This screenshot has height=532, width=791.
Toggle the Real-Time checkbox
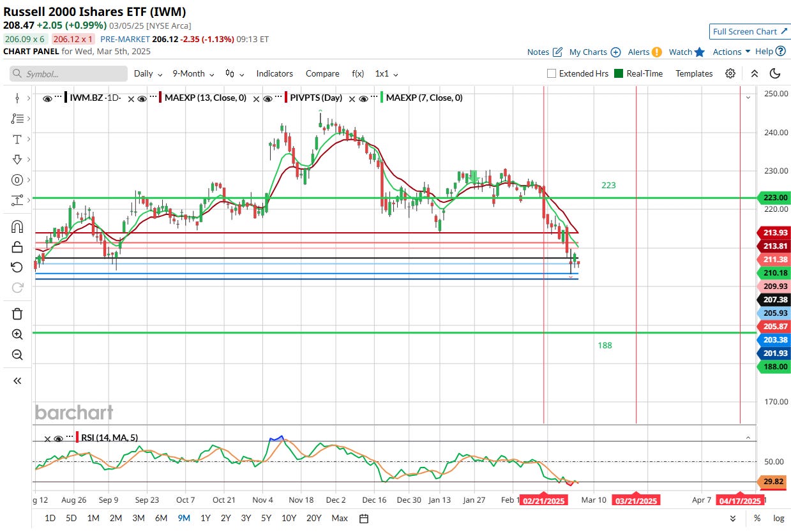(x=618, y=73)
